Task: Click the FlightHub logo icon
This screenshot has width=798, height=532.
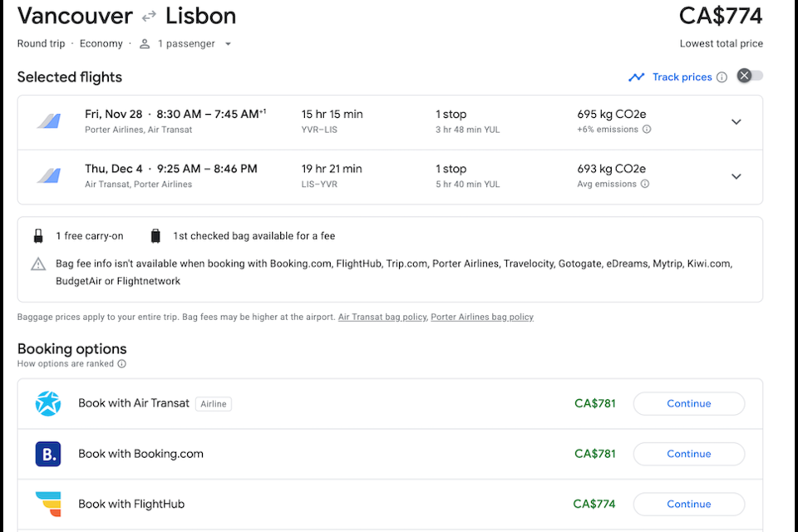Action: pyautogui.click(x=48, y=504)
